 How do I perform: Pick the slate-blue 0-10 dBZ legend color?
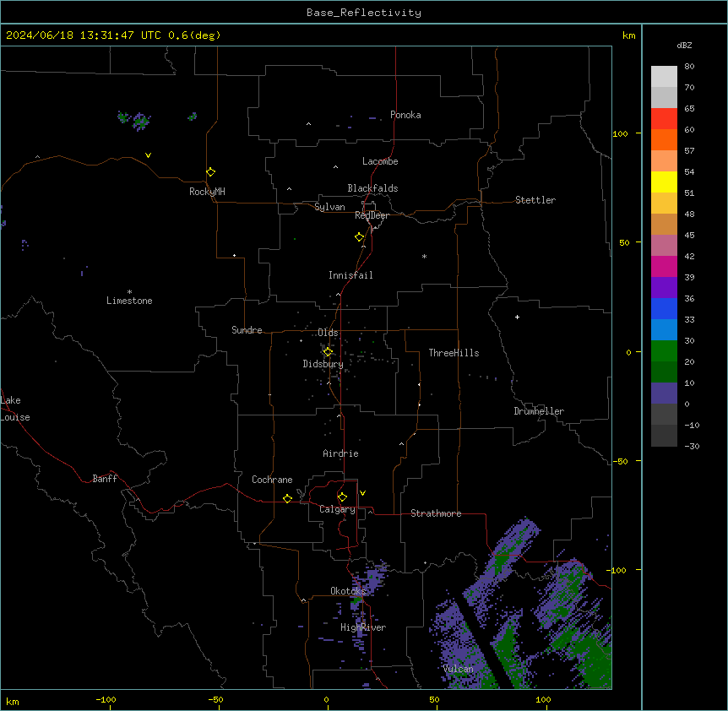[x=664, y=393]
